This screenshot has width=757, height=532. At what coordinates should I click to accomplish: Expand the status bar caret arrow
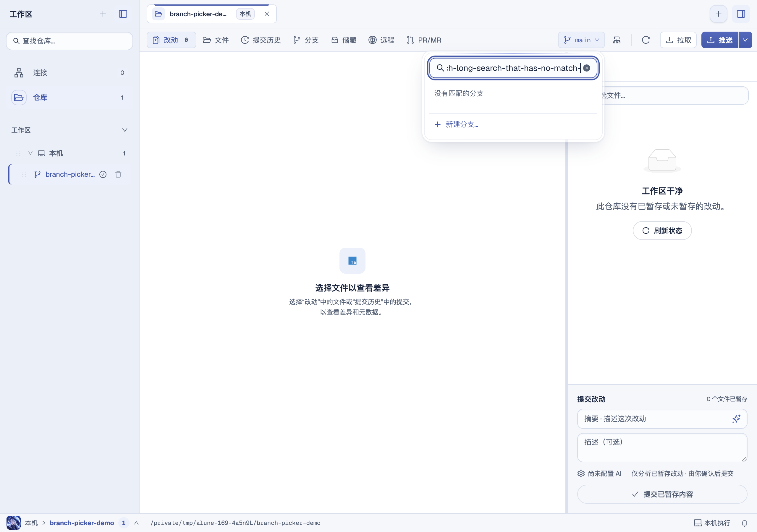coord(136,523)
